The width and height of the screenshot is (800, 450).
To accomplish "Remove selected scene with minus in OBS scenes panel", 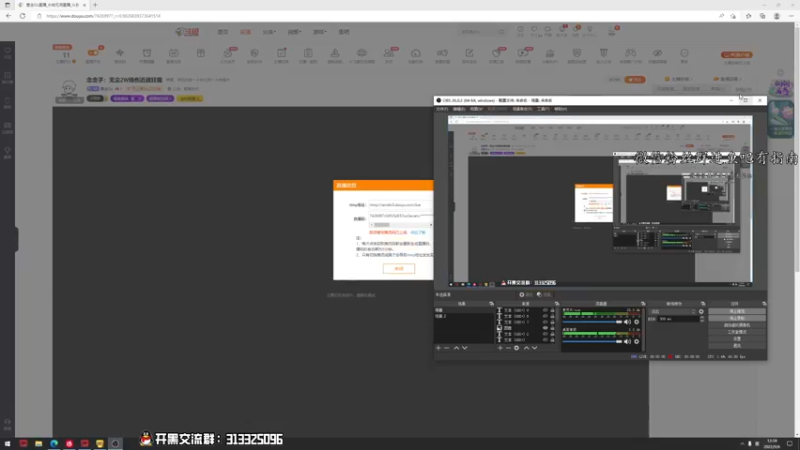I will click(447, 348).
